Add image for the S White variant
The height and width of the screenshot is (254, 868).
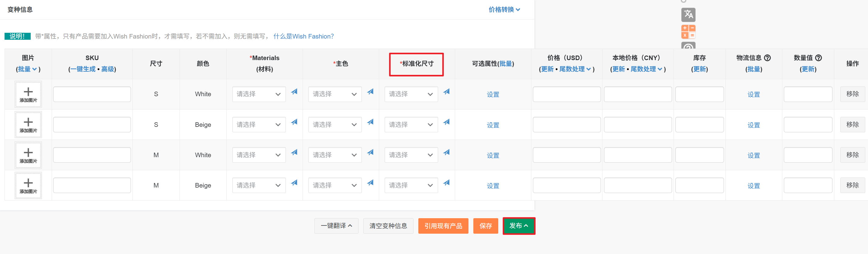point(28,94)
